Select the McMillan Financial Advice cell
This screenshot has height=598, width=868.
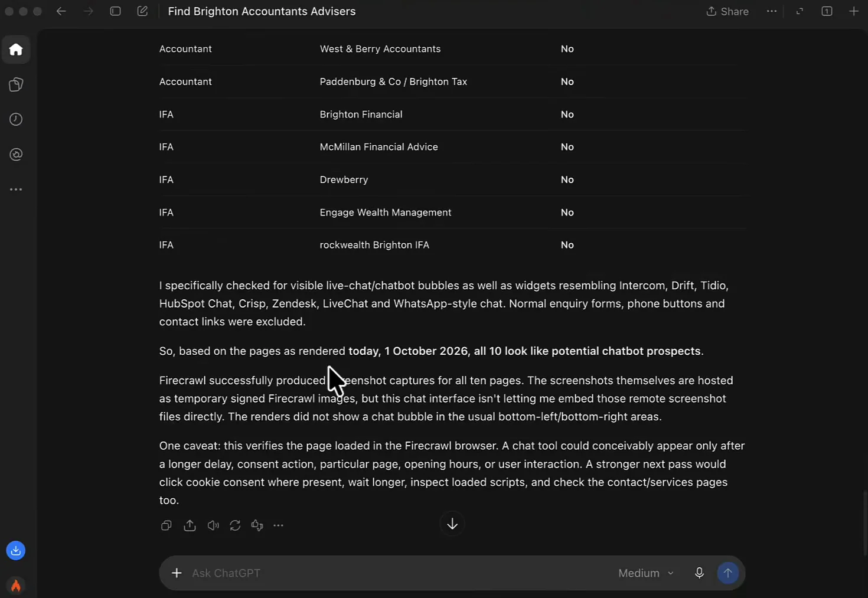(378, 147)
